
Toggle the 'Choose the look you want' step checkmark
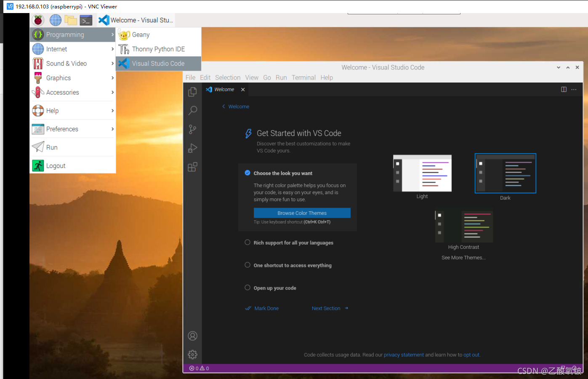tap(247, 173)
